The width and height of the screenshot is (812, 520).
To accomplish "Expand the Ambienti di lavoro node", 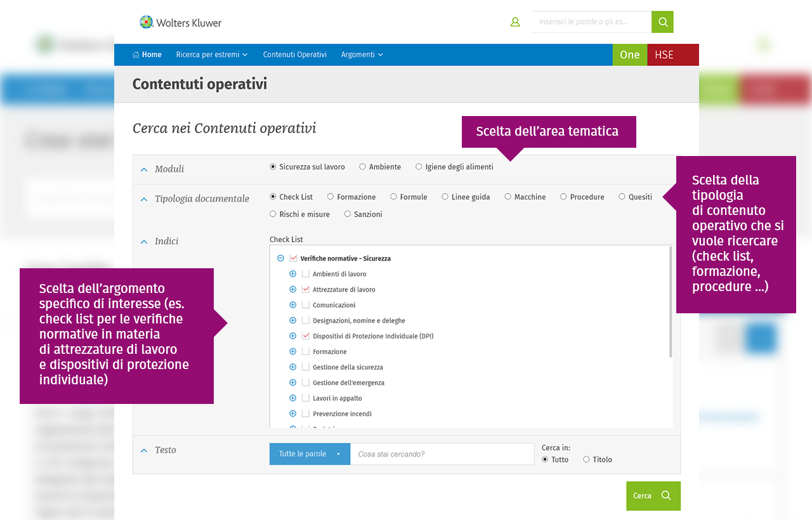I will (x=293, y=274).
